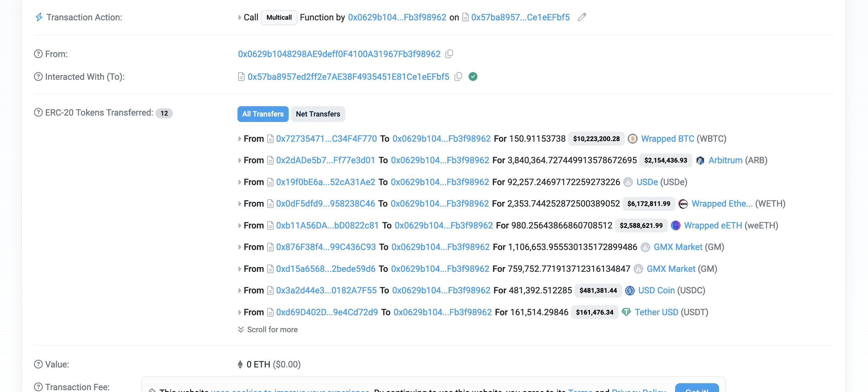Expand the USDC transfer row arrow
The height and width of the screenshot is (392, 868).
[240, 291]
